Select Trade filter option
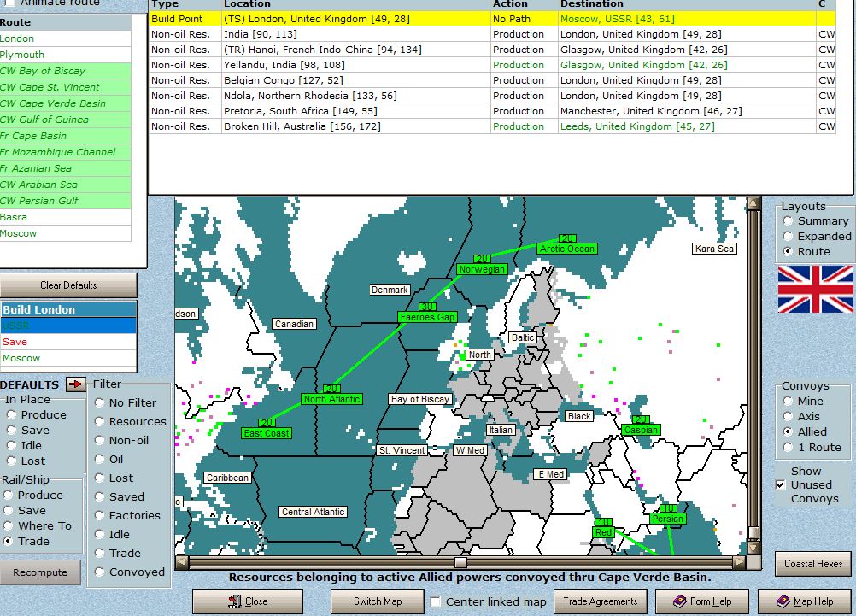 (99, 553)
